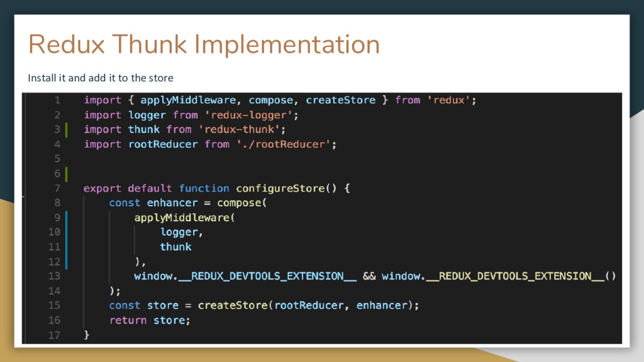Screen dimensions: 644x362
Task: Click 'function' keyword on line 7
Action: tap(204, 189)
